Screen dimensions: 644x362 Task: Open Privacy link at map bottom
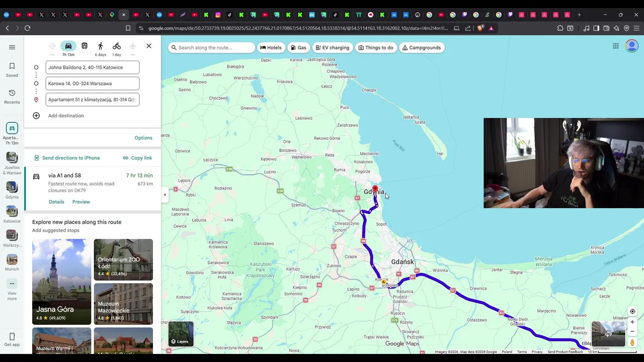(537, 352)
